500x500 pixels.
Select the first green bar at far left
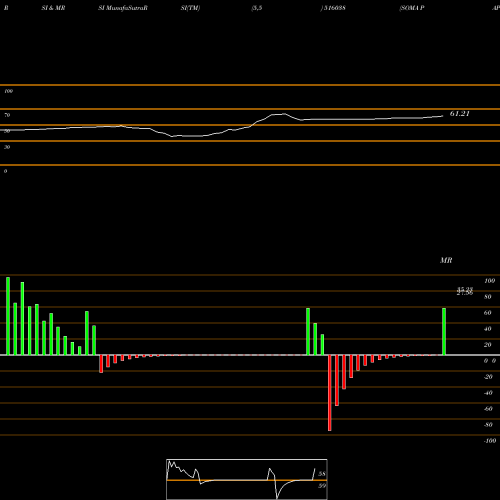coord(8,316)
